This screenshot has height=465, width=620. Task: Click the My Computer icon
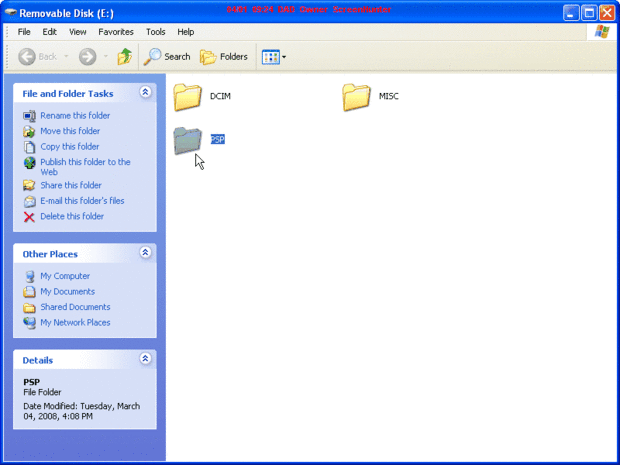pyautogui.click(x=29, y=276)
